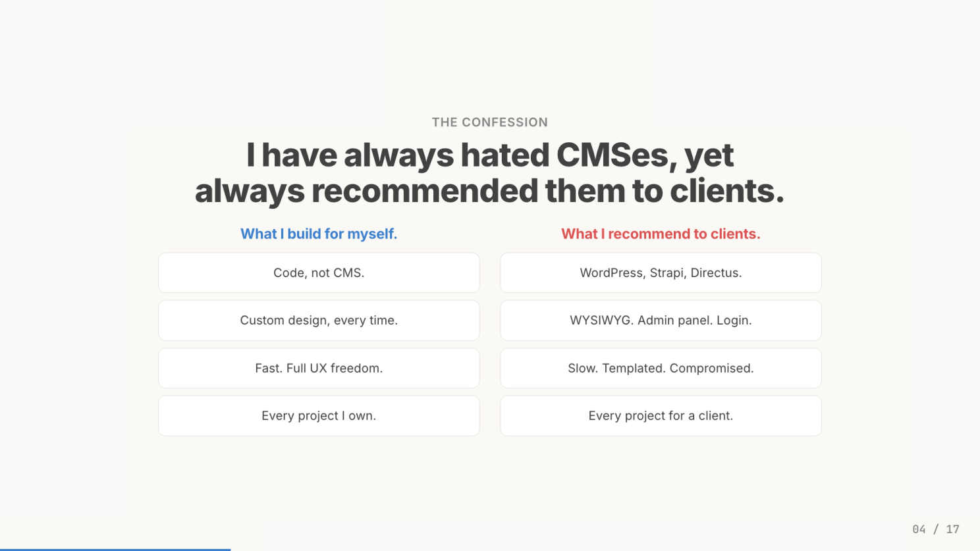This screenshot has width=980, height=551.
Task: Click the word "recommended" in the headline
Action: click(425, 191)
